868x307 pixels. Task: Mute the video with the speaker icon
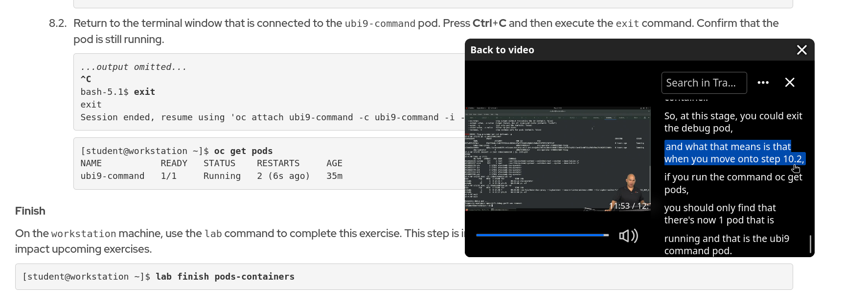(628, 236)
